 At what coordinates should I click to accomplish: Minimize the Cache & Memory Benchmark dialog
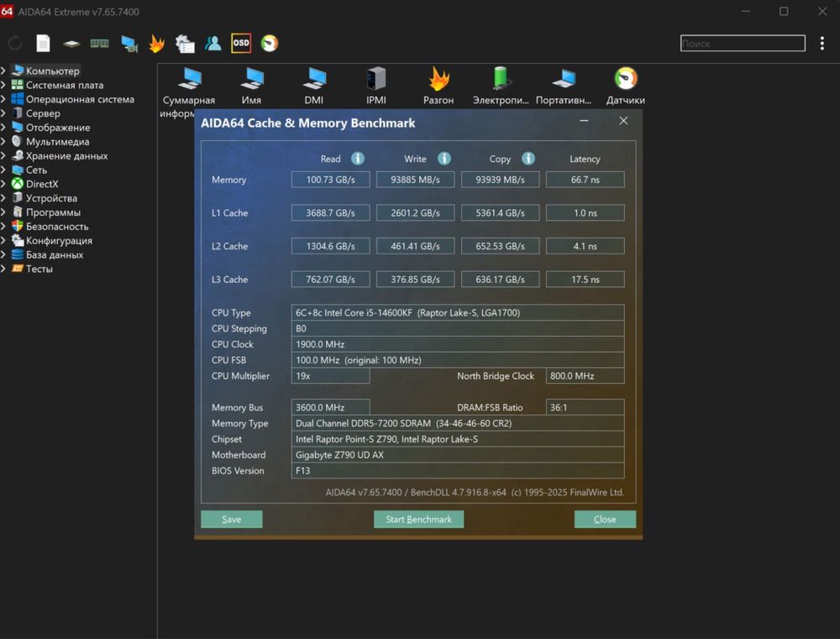click(x=584, y=121)
